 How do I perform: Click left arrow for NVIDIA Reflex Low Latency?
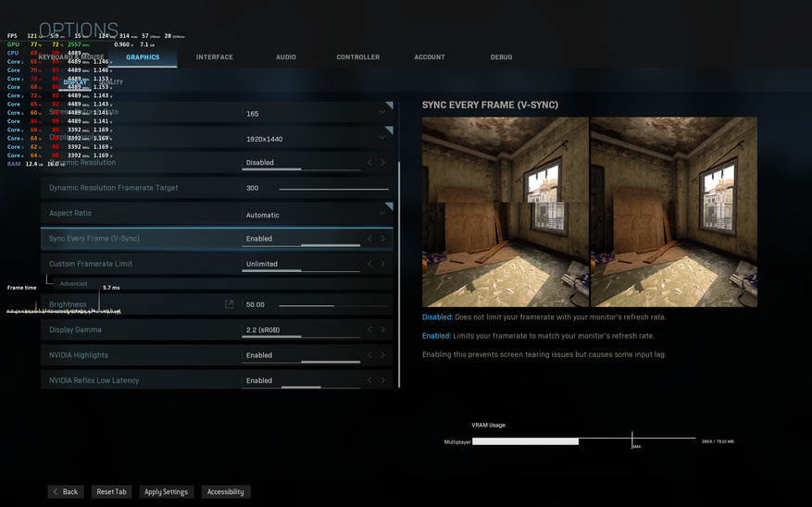(369, 380)
